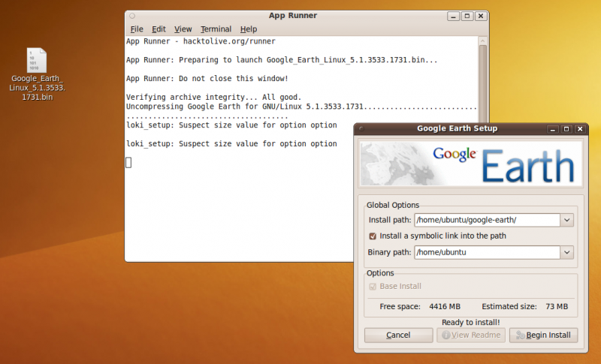Image resolution: width=601 pixels, height=364 pixels.
Task: Click the disabled Base Install checkbox
Action: (x=372, y=286)
